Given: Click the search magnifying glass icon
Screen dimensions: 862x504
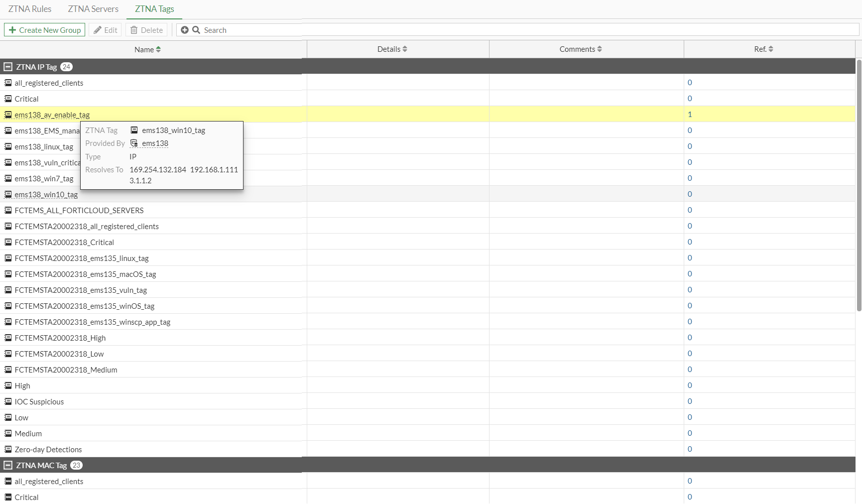Looking at the screenshot, I should (x=196, y=30).
